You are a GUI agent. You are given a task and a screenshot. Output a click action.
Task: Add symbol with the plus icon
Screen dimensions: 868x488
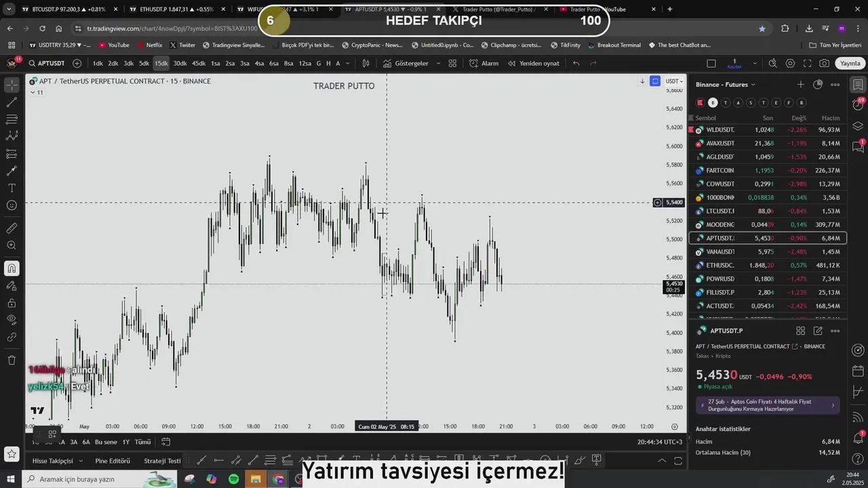(77, 63)
